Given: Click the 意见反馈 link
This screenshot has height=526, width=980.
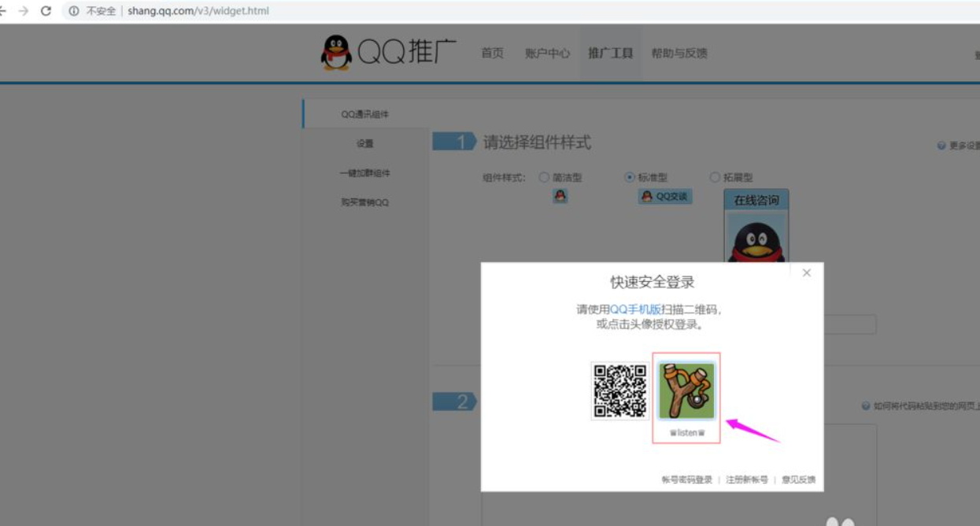Looking at the screenshot, I should [x=798, y=480].
